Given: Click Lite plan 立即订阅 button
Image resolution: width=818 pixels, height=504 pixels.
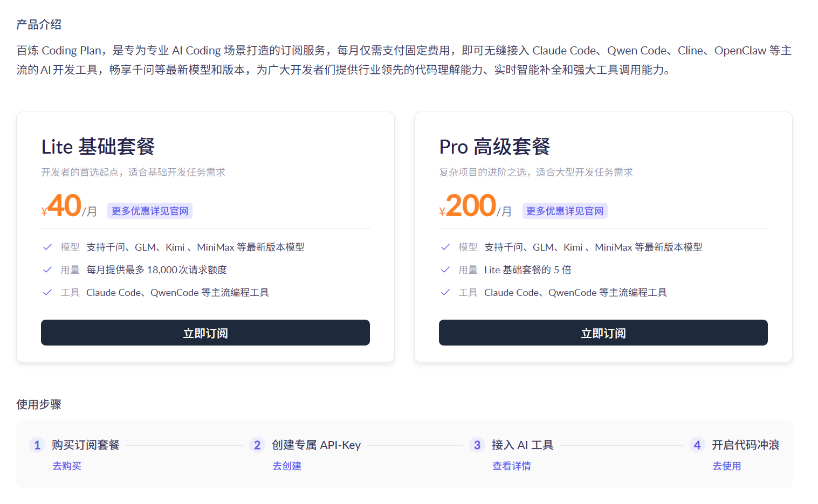Looking at the screenshot, I should pyautogui.click(x=205, y=333).
